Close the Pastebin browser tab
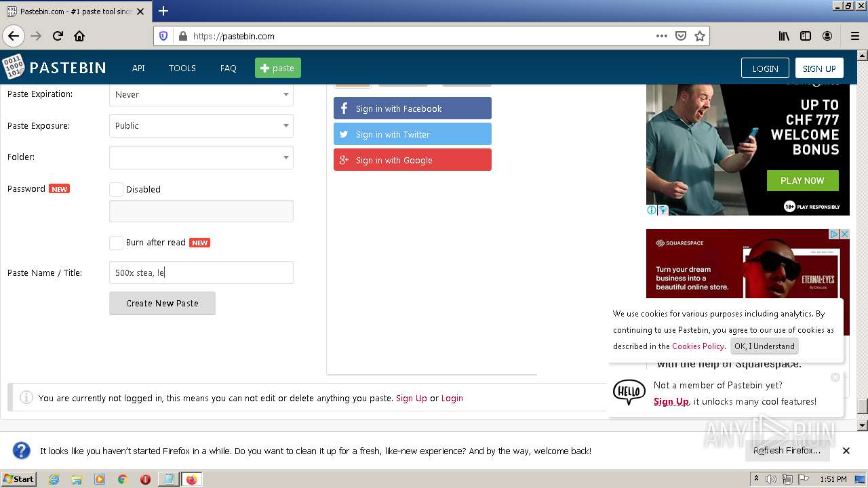This screenshot has height=488, width=868. [140, 12]
